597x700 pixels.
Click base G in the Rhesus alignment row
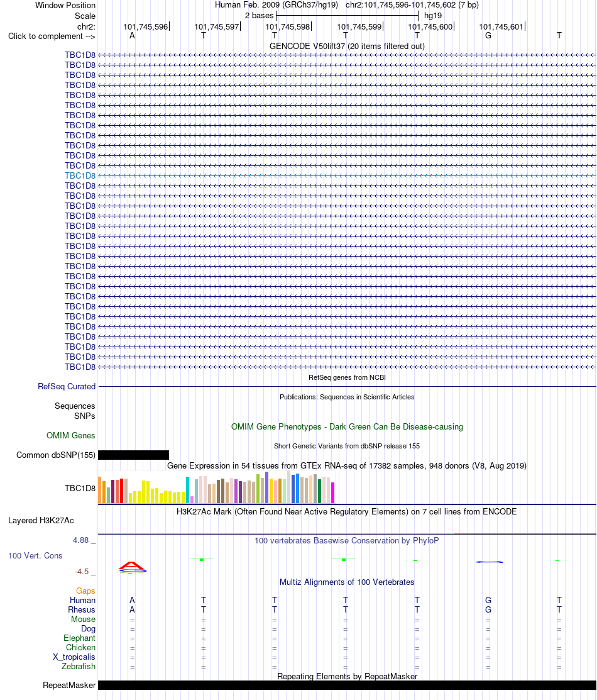pyautogui.click(x=488, y=610)
